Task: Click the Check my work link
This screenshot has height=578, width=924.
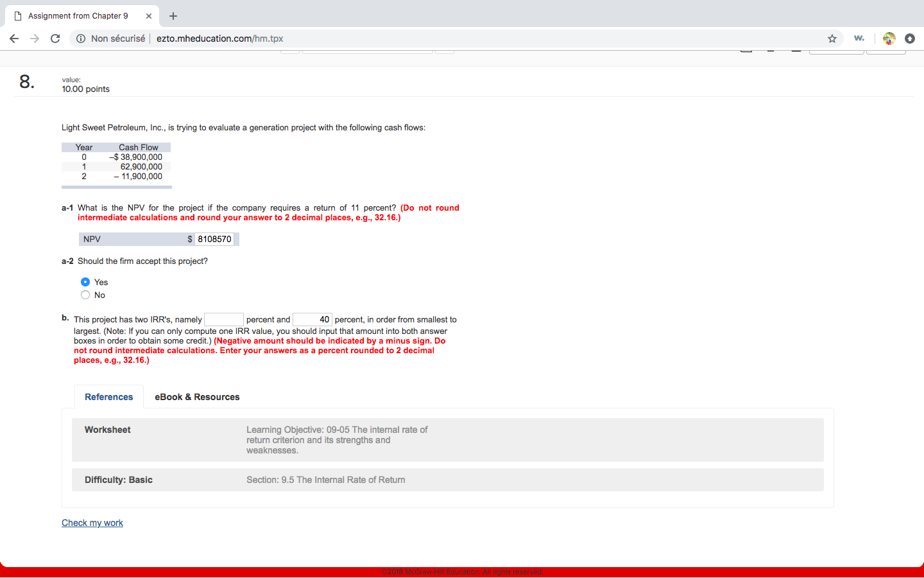Action: click(x=92, y=522)
